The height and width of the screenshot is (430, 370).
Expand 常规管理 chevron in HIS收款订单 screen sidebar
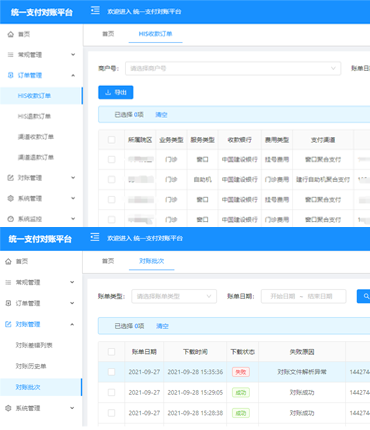point(73,55)
